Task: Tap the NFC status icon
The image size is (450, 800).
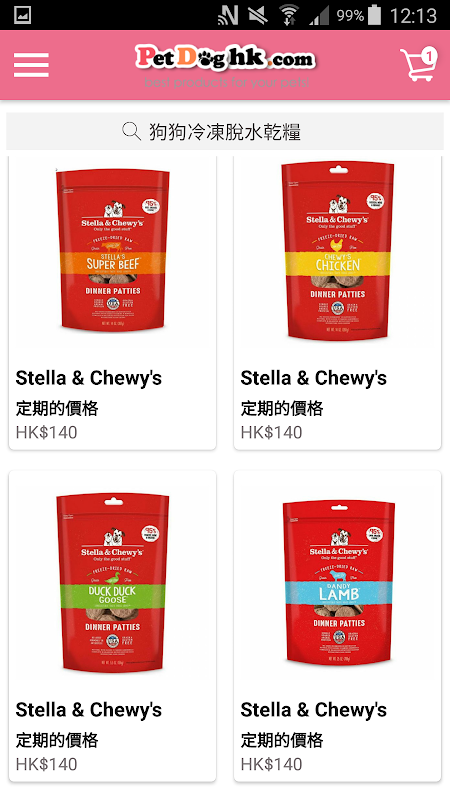Action: pos(228,15)
